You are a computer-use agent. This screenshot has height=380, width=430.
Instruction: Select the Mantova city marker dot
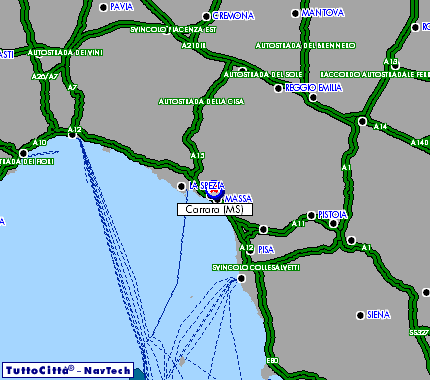click(295, 14)
